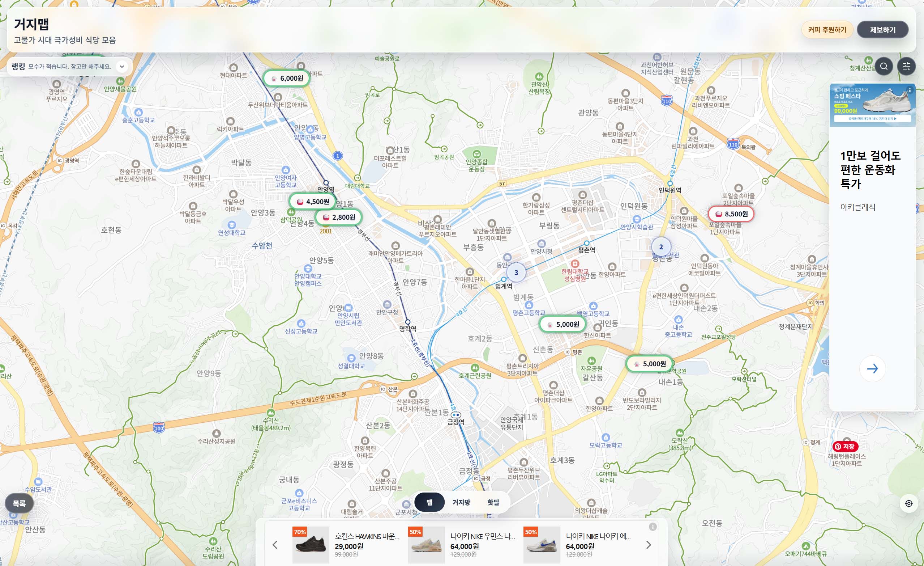Select the 2,800원 restaurant marker
The width and height of the screenshot is (924, 566).
point(339,217)
